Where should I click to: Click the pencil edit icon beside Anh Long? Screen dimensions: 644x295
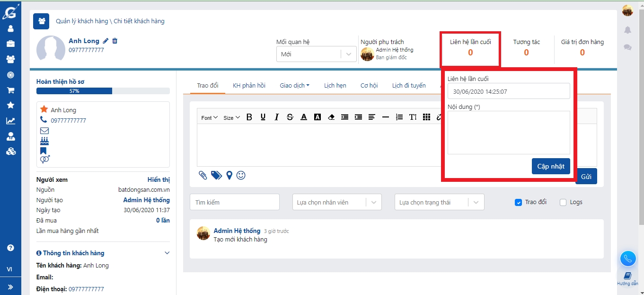(106, 41)
